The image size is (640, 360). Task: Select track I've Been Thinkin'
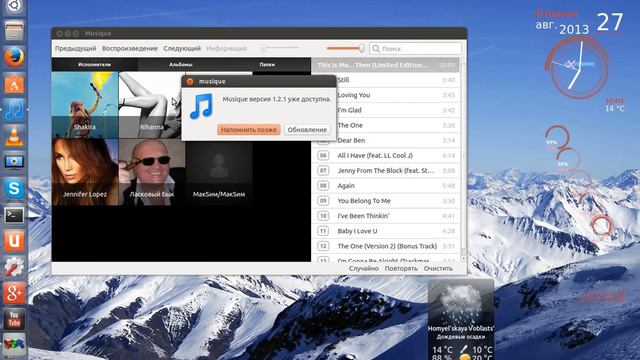coord(386,216)
